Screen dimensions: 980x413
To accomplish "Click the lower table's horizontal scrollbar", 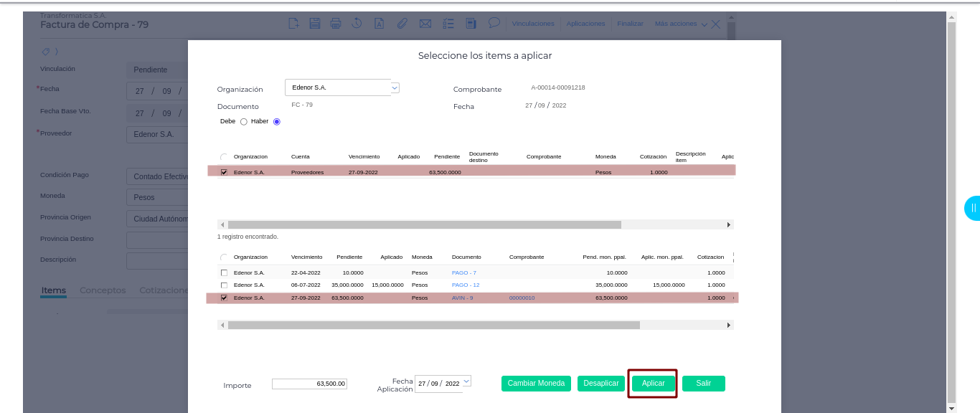I will point(433,325).
